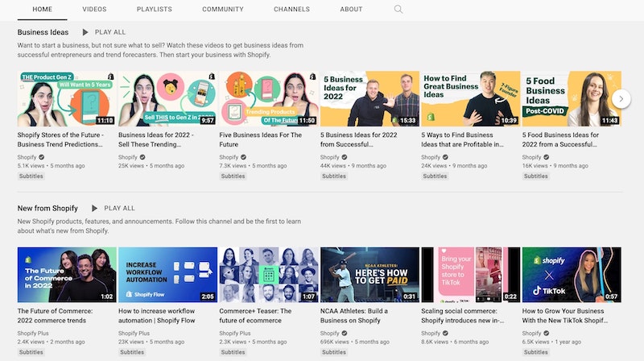Click PLAY ALL for Business Ideas
Screen dimensions: 644x361
tap(110, 32)
